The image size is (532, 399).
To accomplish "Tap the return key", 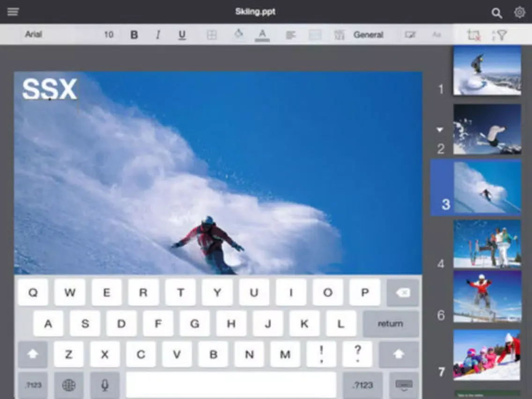I will [391, 324].
